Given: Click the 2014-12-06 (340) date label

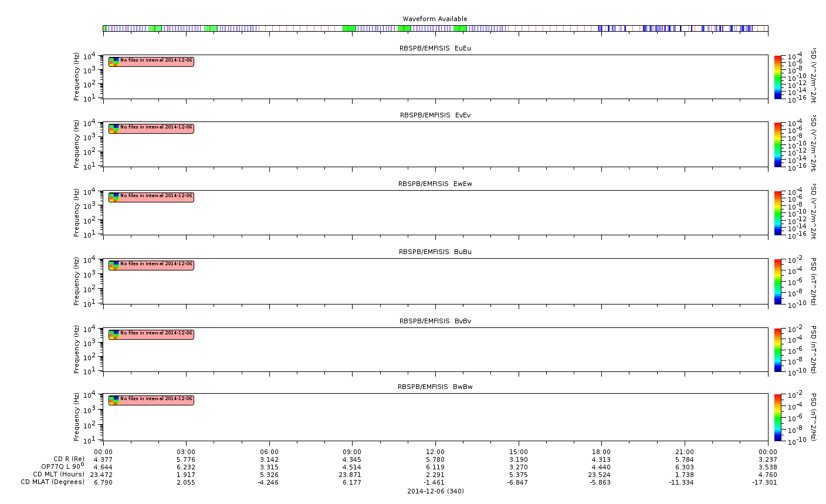Looking at the screenshot, I should 435,491.
